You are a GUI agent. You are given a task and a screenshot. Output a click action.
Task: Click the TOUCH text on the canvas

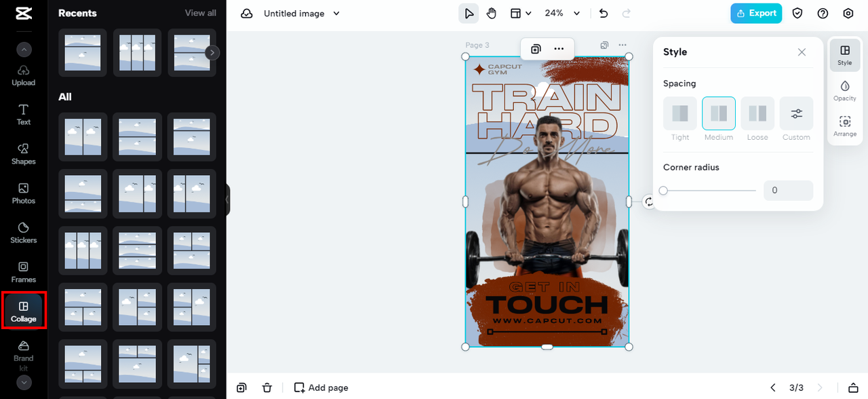[x=547, y=305]
